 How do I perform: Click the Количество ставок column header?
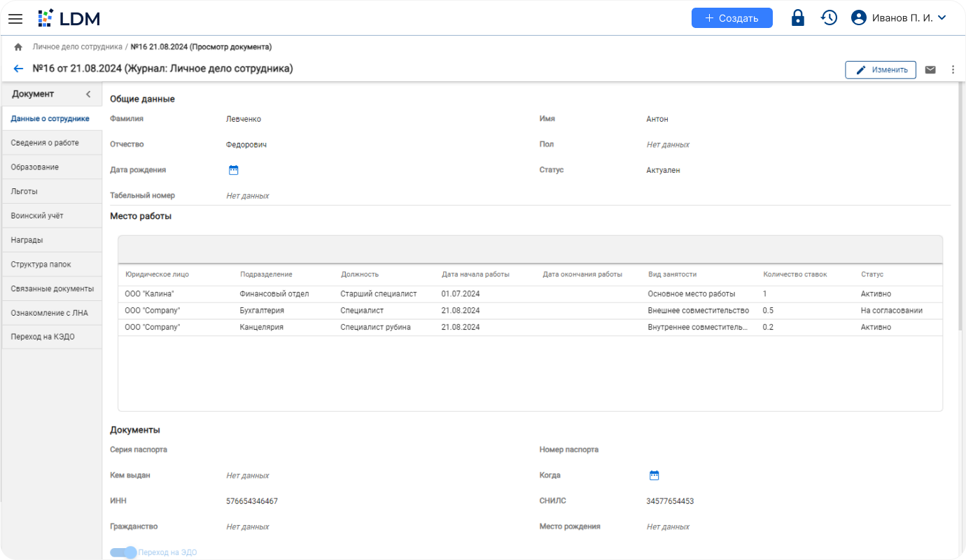795,274
